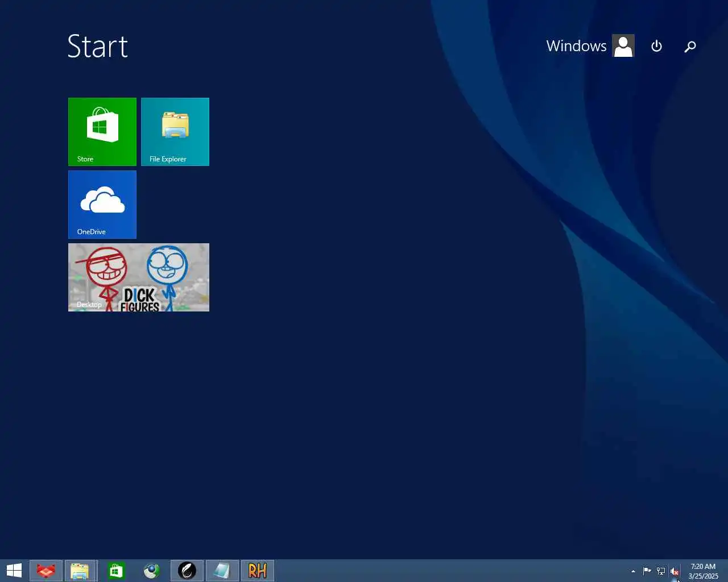This screenshot has width=728, height=582.
Task: Open the search magnifier icon
Action: click(690, 46)
